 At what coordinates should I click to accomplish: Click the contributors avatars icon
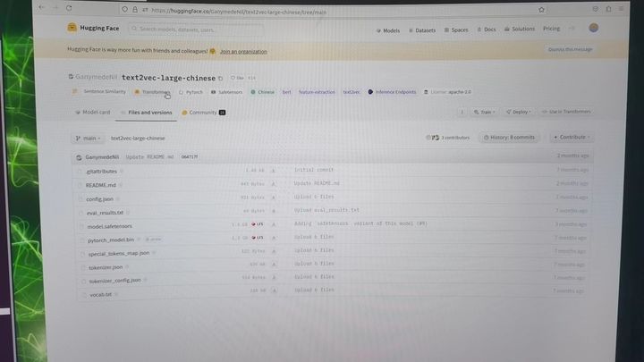(432, 138)
